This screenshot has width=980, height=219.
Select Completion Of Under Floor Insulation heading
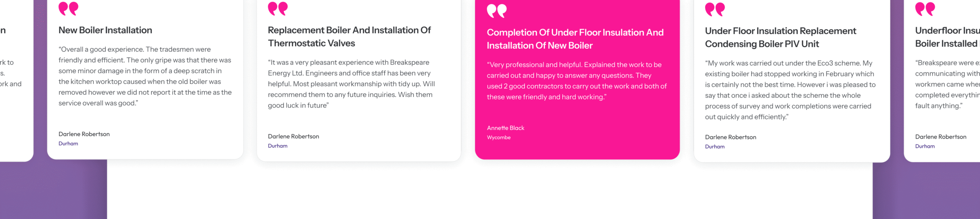tap(575, 39)
